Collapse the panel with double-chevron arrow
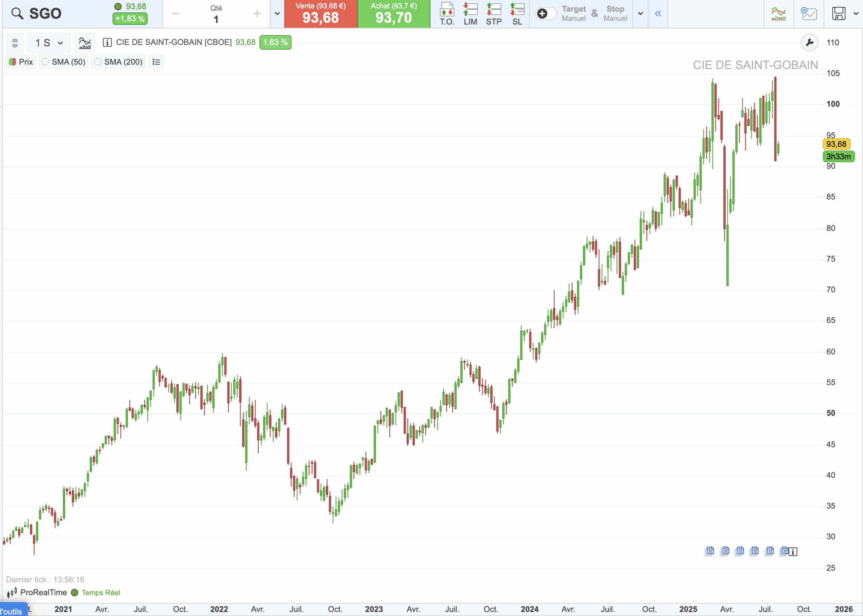This screenshot has width=863, height=616. point(658,14)
